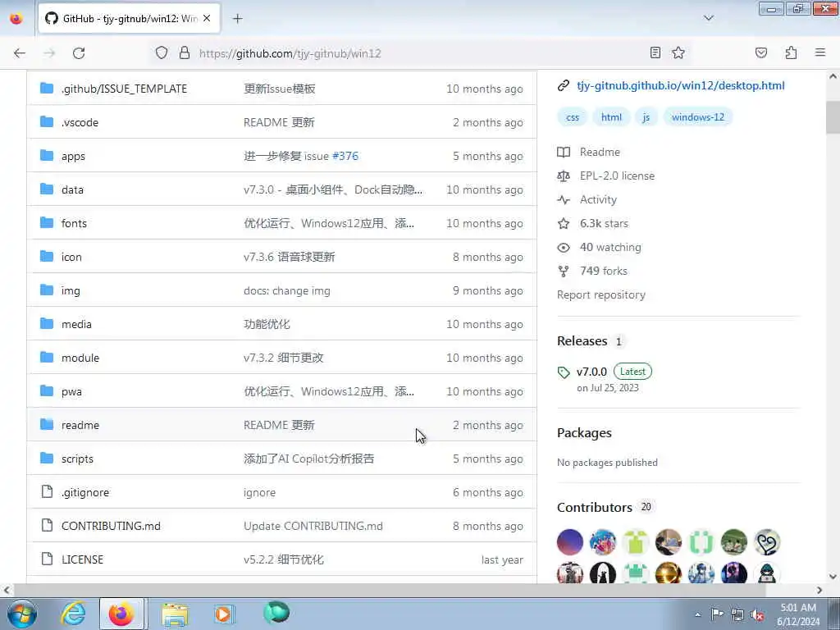Click the folder icon beside scripts
Image resolution: width=840 pixels, height=630 pixels.
tap(47, 459)
